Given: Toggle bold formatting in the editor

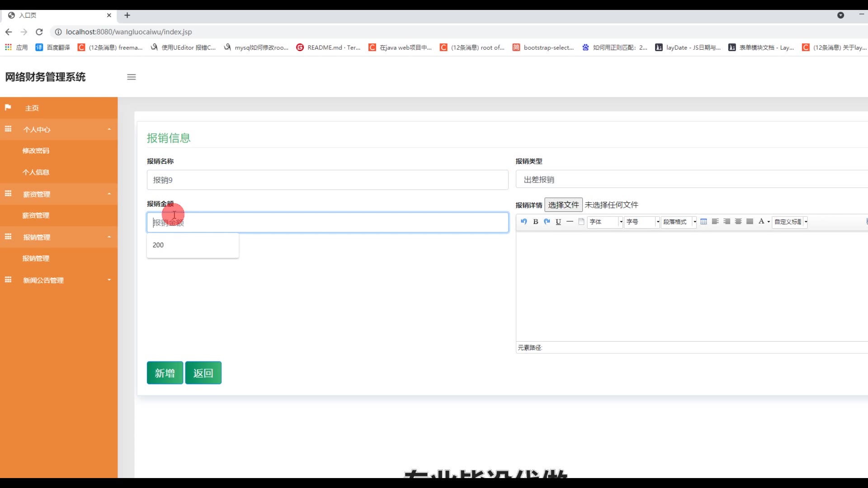Looking at the screenshot, I should [x=535, y=221].
